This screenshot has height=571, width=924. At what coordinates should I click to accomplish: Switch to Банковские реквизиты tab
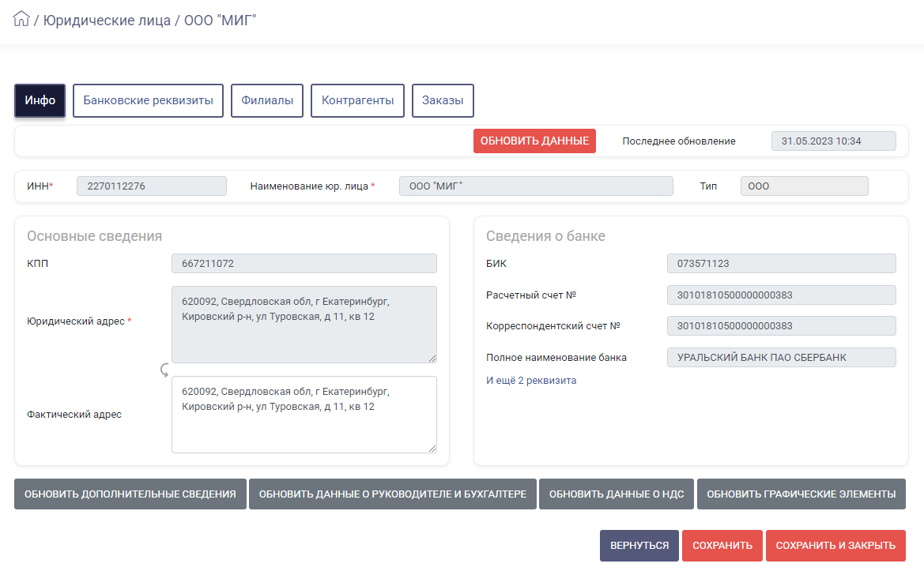148,100
